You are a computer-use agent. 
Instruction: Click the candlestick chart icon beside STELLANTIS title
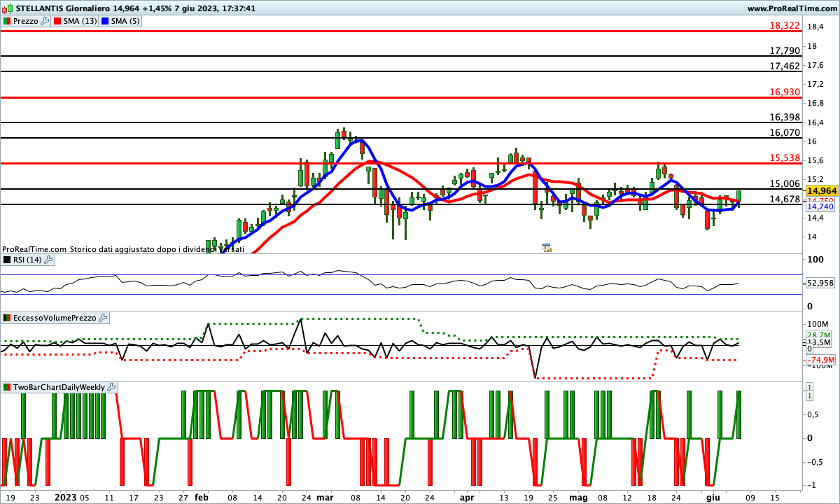8,8
